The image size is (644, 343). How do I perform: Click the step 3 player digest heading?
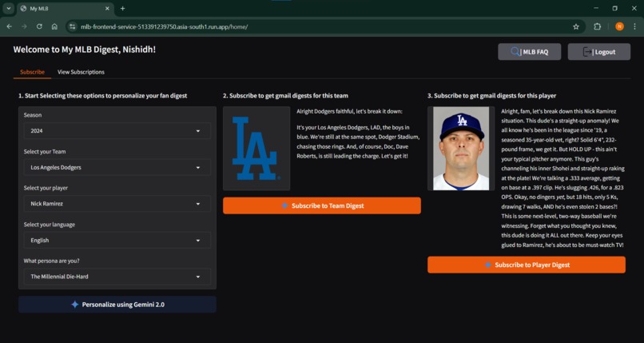click(492, 96)
